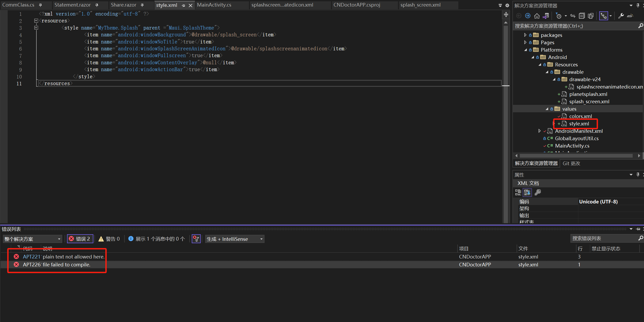Pin the CommClass.cs tab
Screen dimensions: 644x322
[40, 5]
